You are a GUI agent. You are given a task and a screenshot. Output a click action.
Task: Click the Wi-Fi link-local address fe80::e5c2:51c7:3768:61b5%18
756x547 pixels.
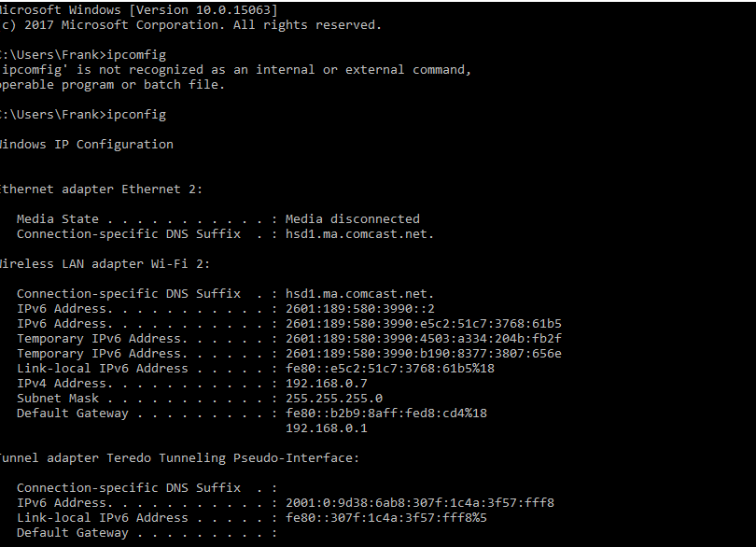tap(389, 369)
